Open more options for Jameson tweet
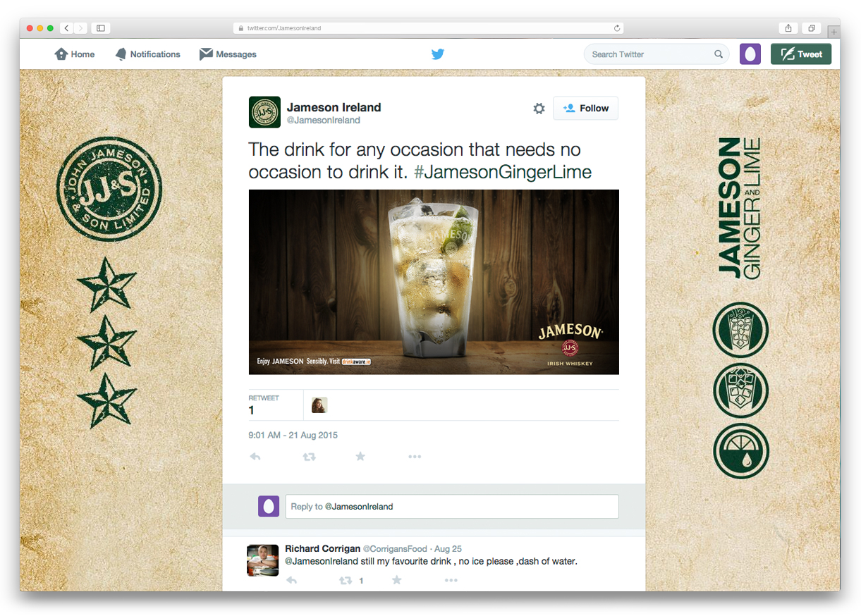 click(415, 457)
